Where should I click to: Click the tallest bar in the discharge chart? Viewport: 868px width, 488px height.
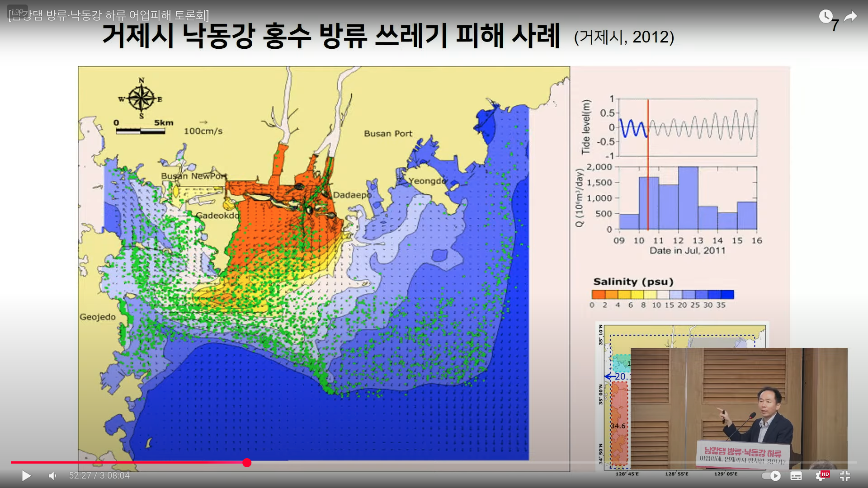click(x=688, y=198)
